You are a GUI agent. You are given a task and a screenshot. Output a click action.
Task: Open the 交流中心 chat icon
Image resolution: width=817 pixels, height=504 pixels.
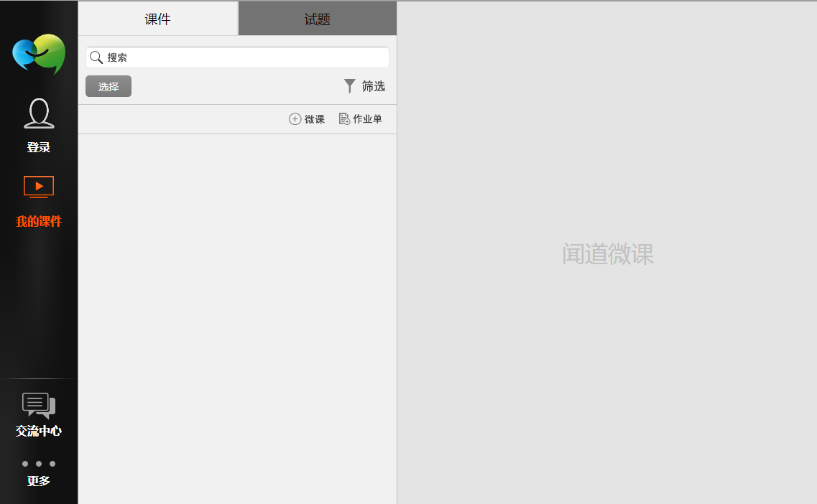(x=39, y=406)
